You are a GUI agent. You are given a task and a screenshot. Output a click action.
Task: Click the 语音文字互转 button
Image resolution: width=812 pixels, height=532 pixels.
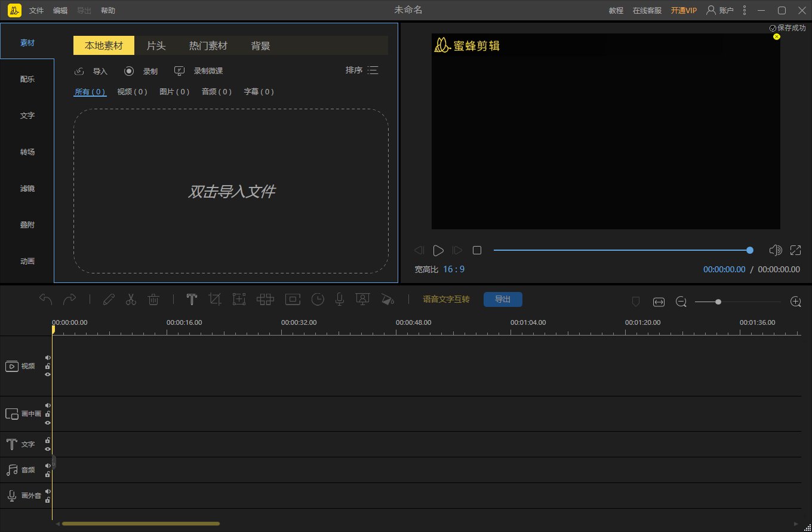[x=445, y=299]
